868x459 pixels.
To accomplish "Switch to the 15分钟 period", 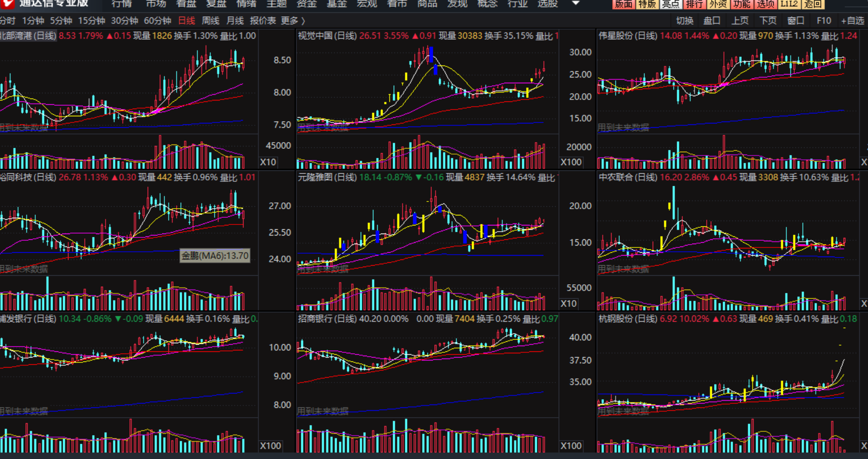I will pos(91,21).
